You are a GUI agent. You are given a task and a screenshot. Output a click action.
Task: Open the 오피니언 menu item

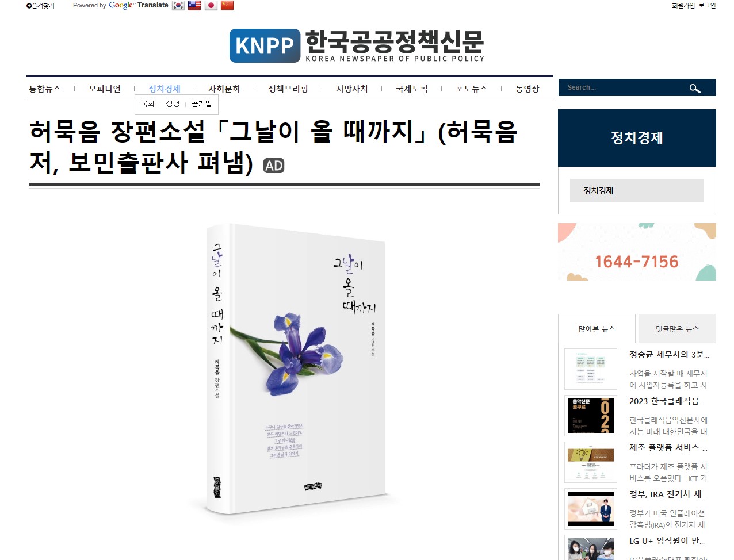pyautogui.click(x=105, y=89)
